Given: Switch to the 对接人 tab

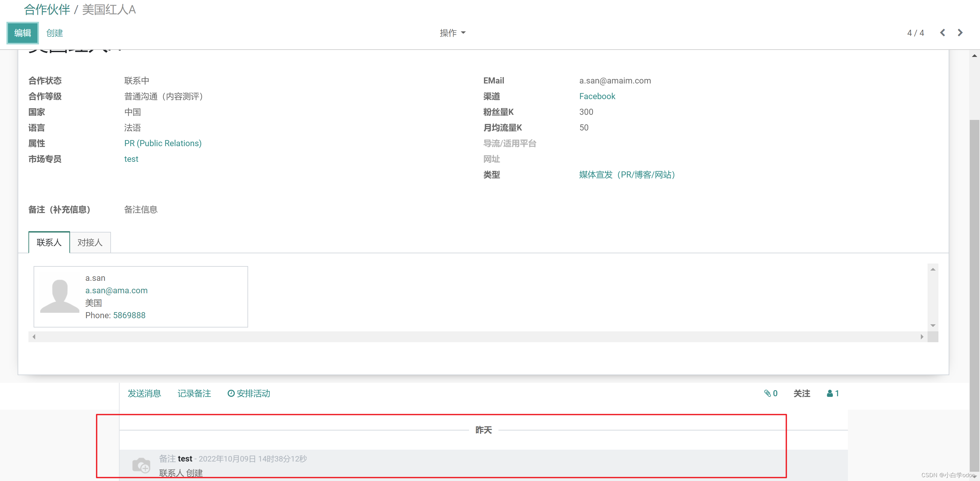Looking at the screenshot, I should pos(90,242).
